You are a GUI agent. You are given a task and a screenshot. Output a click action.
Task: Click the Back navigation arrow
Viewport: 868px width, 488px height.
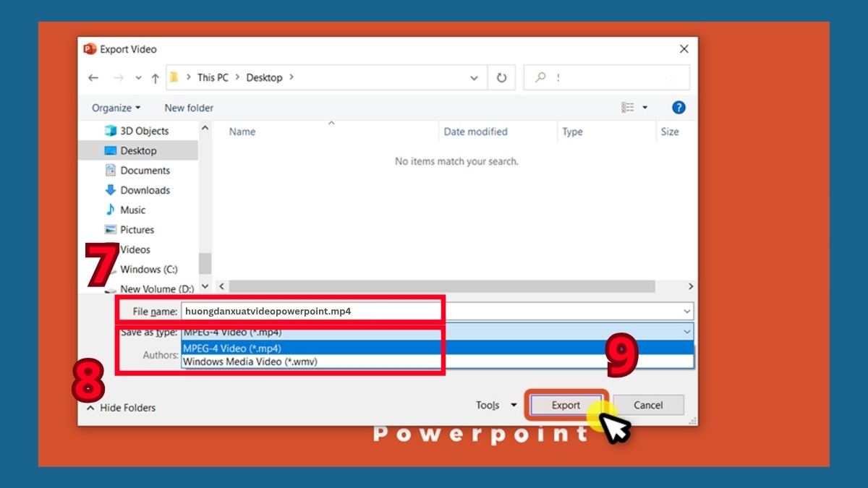(93, 77)
